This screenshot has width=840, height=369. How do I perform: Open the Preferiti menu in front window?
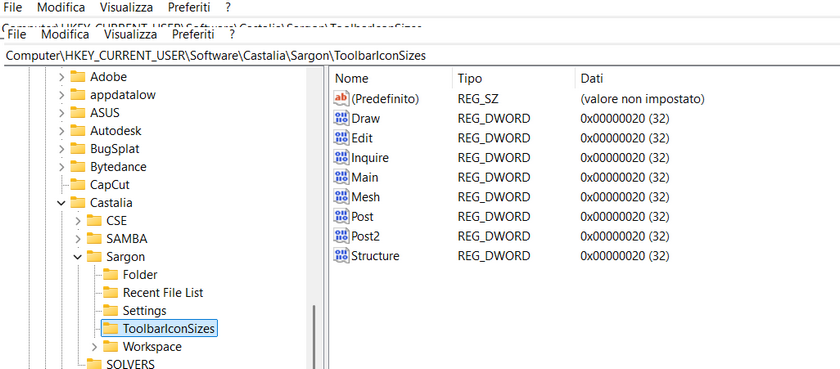[x=193, y=34]
